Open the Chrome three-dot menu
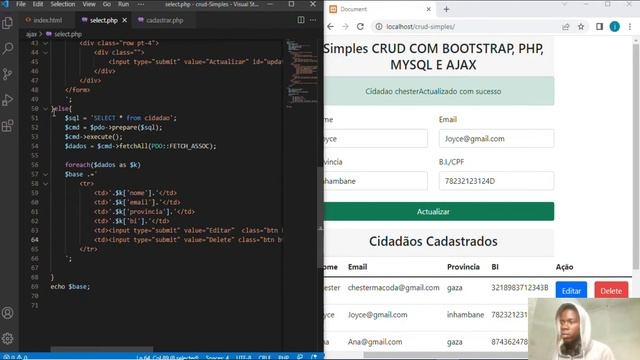This screenshot has height=360, width=640. [x=630, y=27]
